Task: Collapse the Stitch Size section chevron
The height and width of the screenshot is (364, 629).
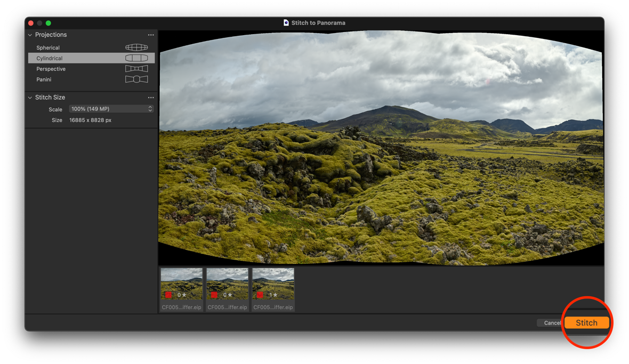Action: [30, 98]
